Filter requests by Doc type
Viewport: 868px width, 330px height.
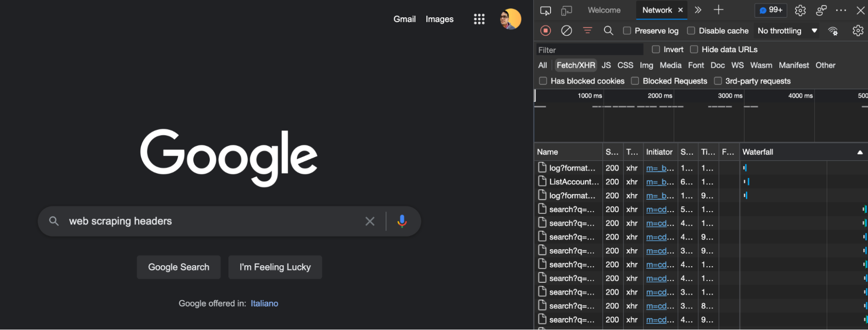click(718, 66)
